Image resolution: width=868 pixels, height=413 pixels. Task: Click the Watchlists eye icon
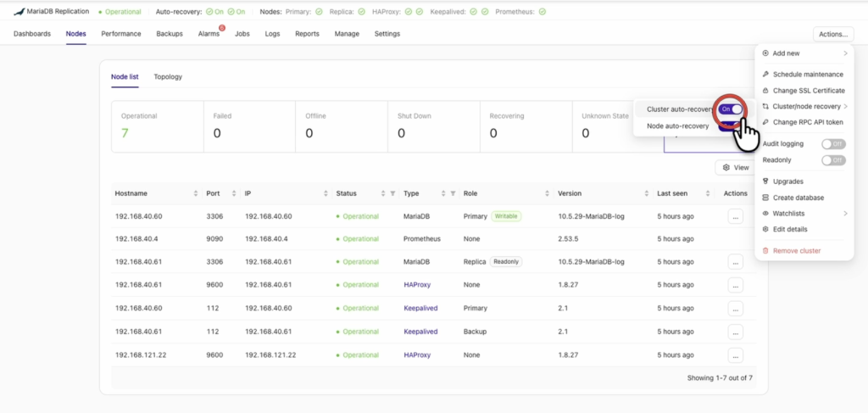click(x=765, y=214)
